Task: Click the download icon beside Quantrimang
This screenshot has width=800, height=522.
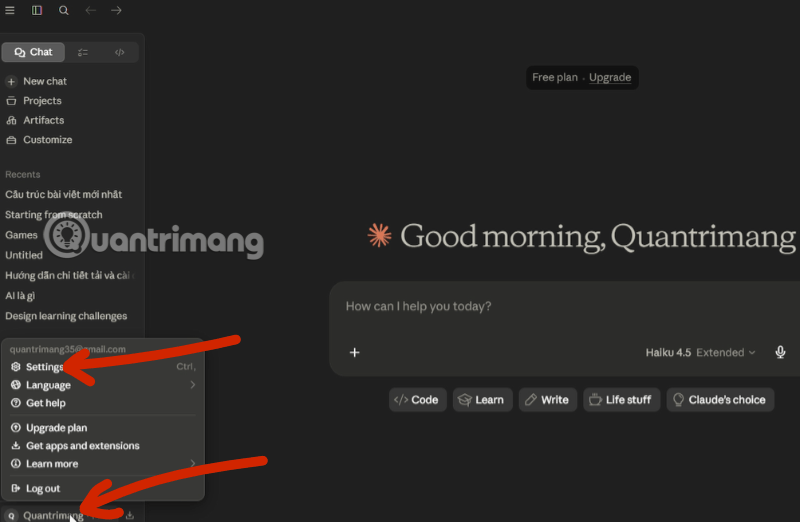Action: coord(130,515)
